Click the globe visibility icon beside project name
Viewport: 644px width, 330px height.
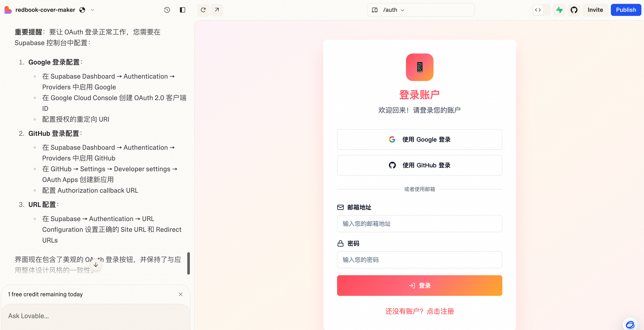coord(82,10)
